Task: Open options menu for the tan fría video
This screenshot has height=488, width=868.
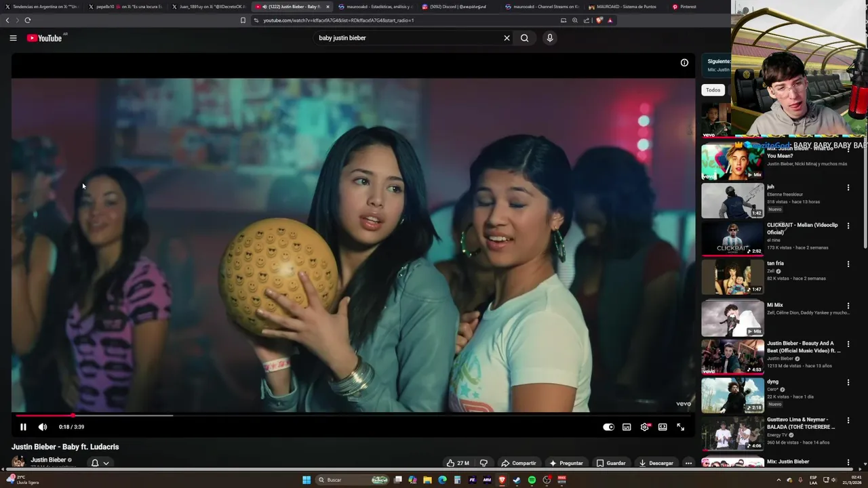Action: click(x=848, y=264)
